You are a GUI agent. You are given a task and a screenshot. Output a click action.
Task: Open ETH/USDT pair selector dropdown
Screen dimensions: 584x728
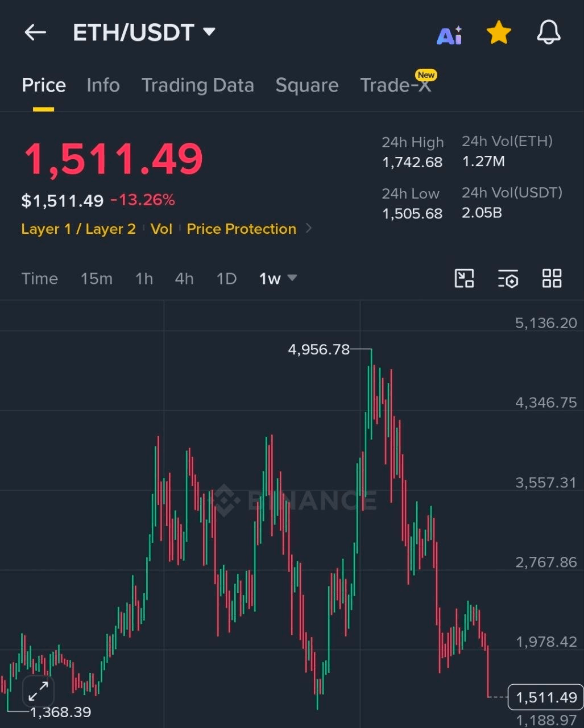click(x=144, y=32)
